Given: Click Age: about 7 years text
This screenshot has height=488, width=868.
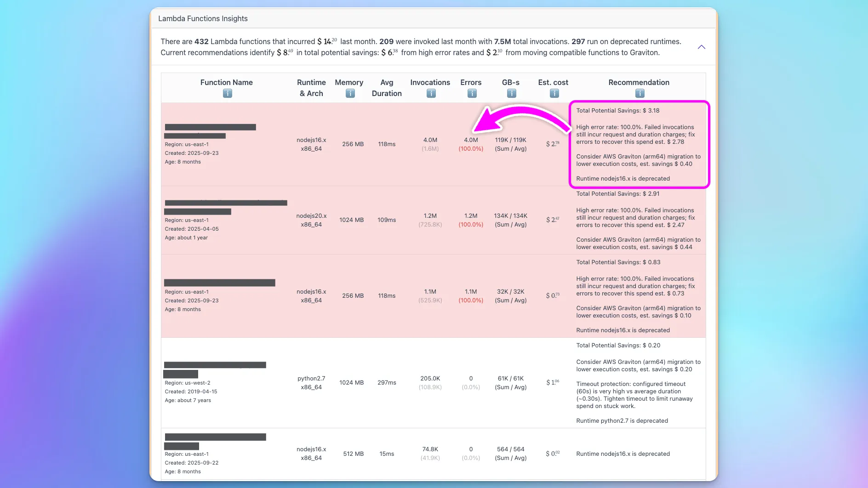Looking at the screenshot, I should [188, 400].
